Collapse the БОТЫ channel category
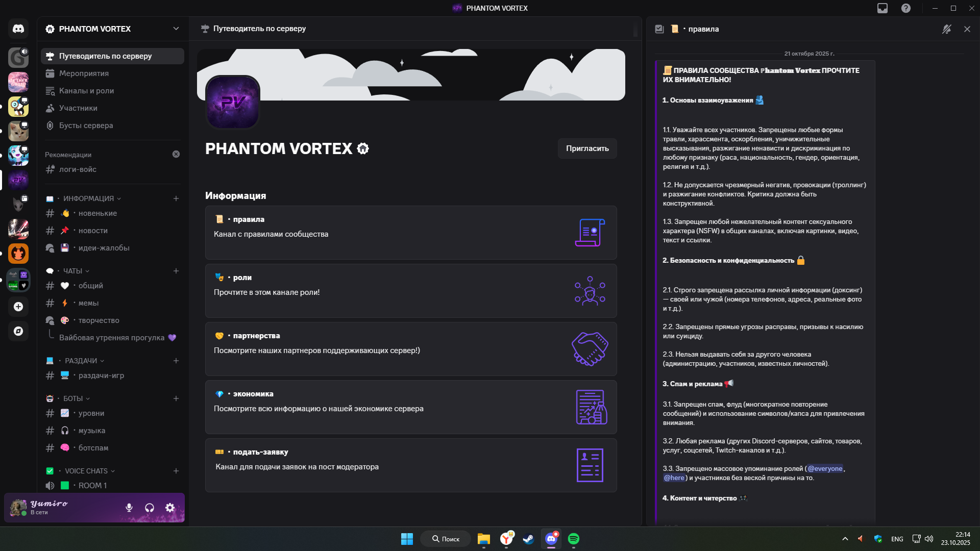This screenshot has width=980, height=551. [73, 398]
